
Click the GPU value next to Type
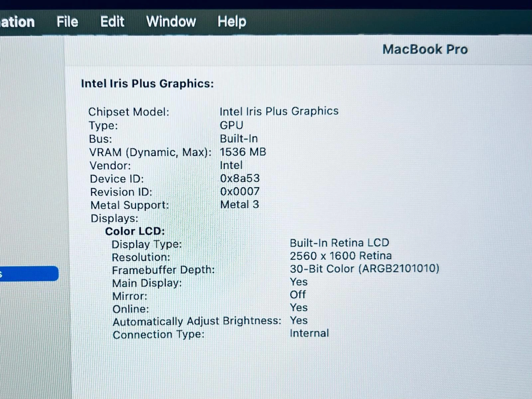click(231, 125)
